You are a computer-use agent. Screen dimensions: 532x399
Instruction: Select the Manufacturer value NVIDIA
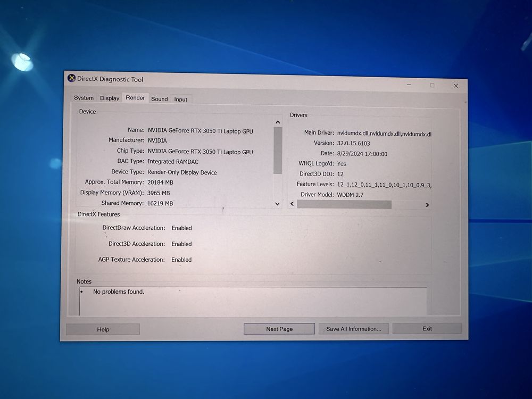tap(157, 140)
